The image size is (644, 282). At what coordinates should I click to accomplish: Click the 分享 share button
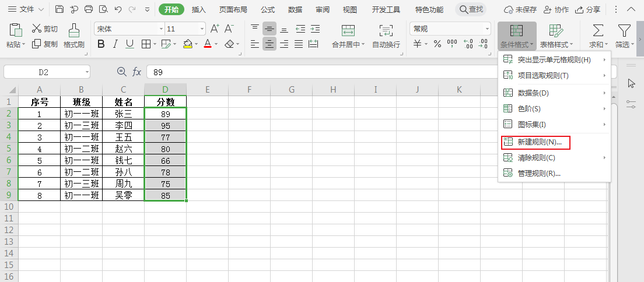588,9
